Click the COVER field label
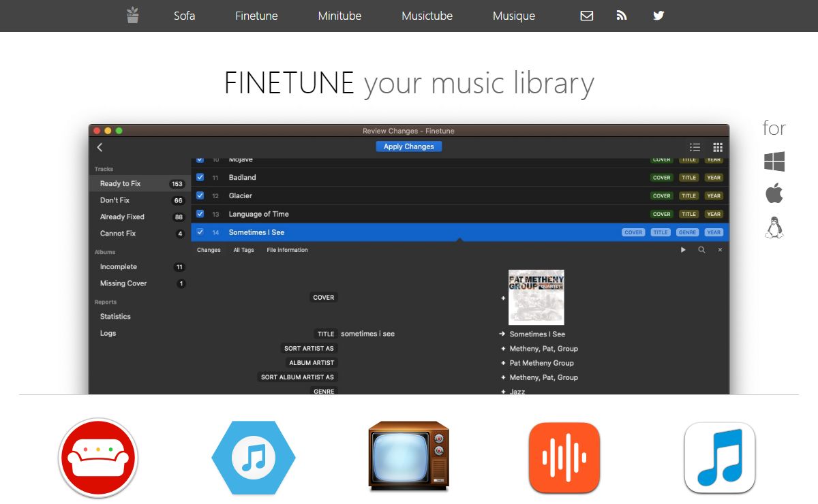This screenshot has height=504, width=818. pos(323,298)
